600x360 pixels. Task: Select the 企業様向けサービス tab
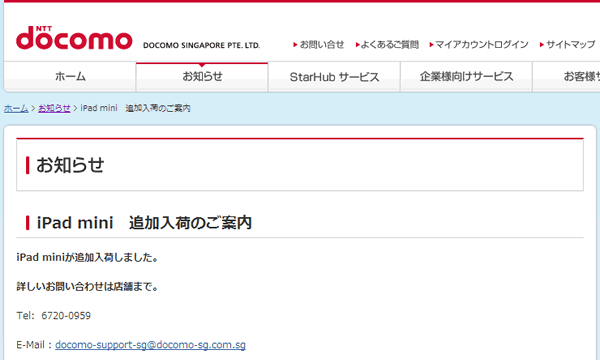(466, 77)
